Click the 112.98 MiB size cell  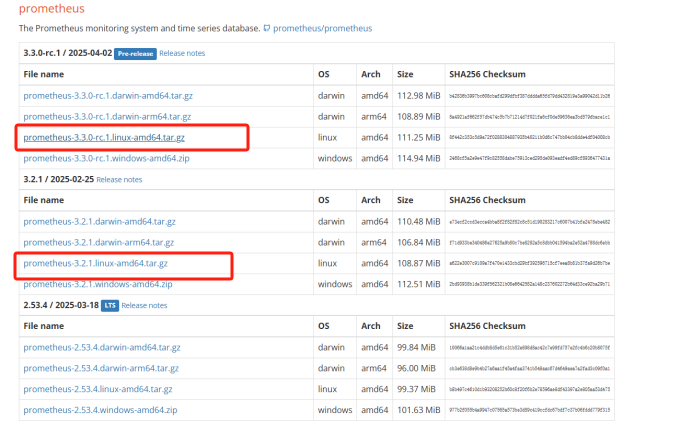point(418,96)
